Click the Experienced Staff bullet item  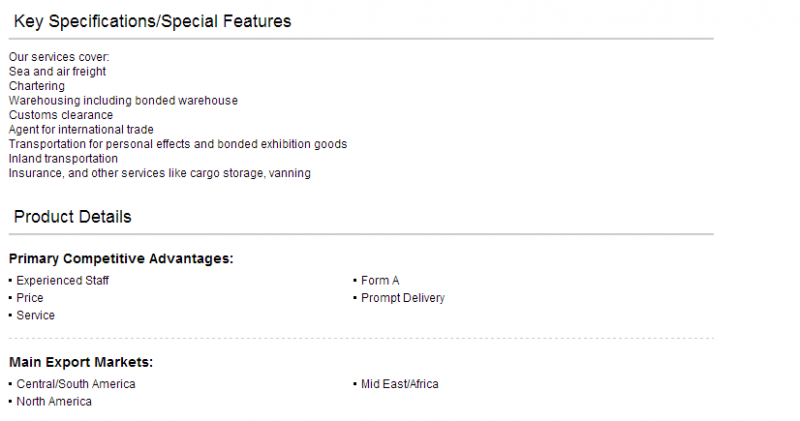62,281
